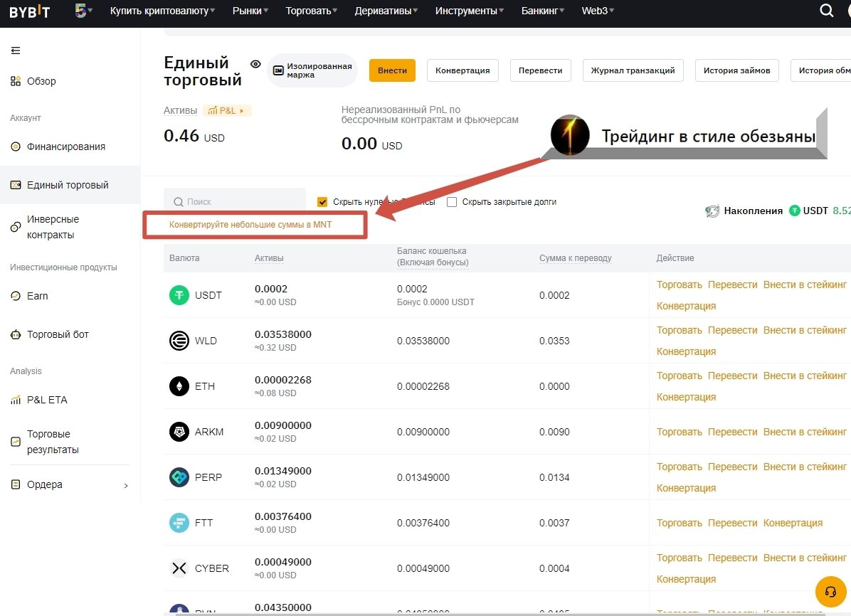Image resolution: width=851 pixels, height=616 pixels.
Task: Click Перевести in the WLD row
Action: point(732,330)
